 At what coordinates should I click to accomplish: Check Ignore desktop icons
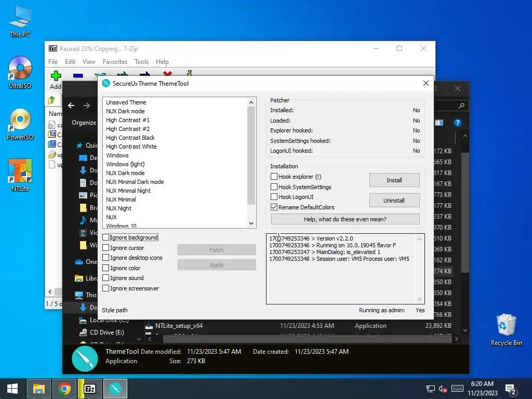coord(106,258)
